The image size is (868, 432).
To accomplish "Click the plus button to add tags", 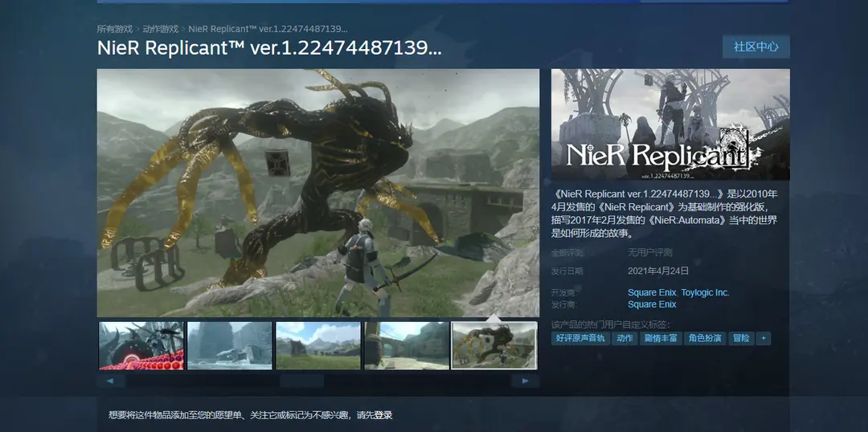I will click(764, 338).
